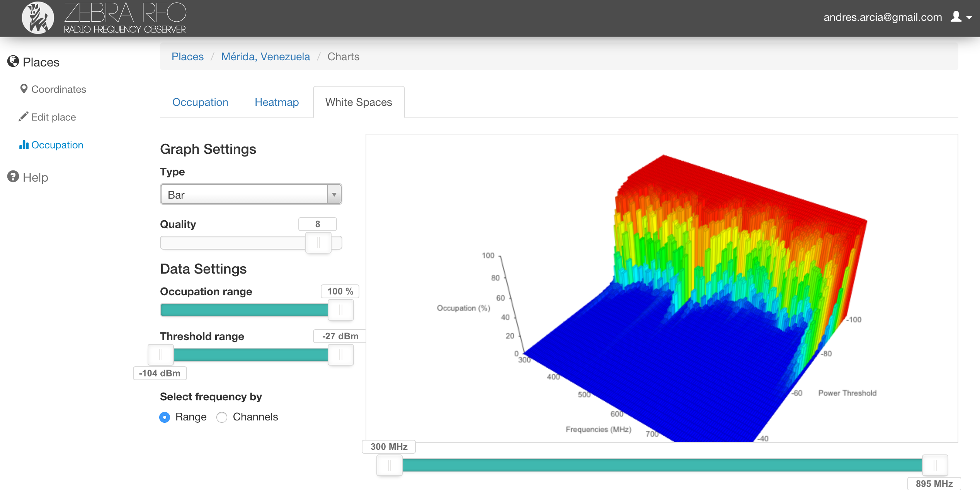Switch to the Occupation tab
The height and width of the screenshot is (490, 980).
click(x=200, y=102)
